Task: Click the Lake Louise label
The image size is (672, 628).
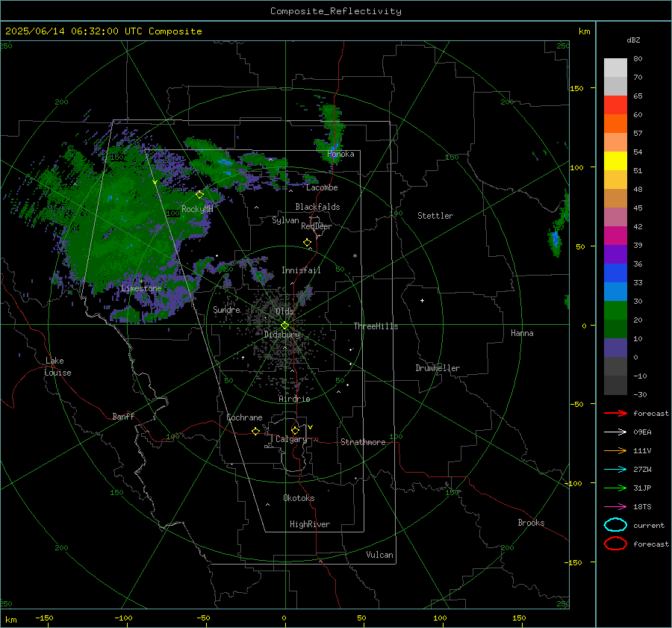Action: [57, 367]
